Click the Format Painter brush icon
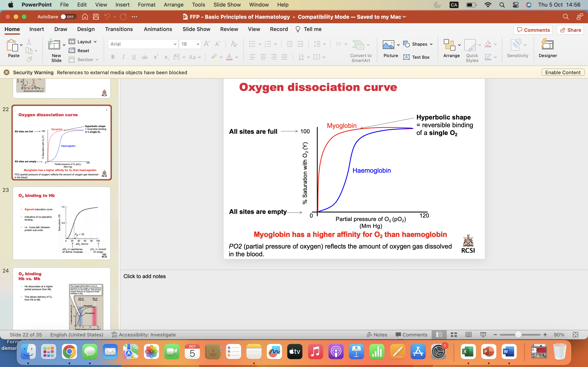Image resolution: width=588 pixels, height=367 pixels. click(29, 59)
